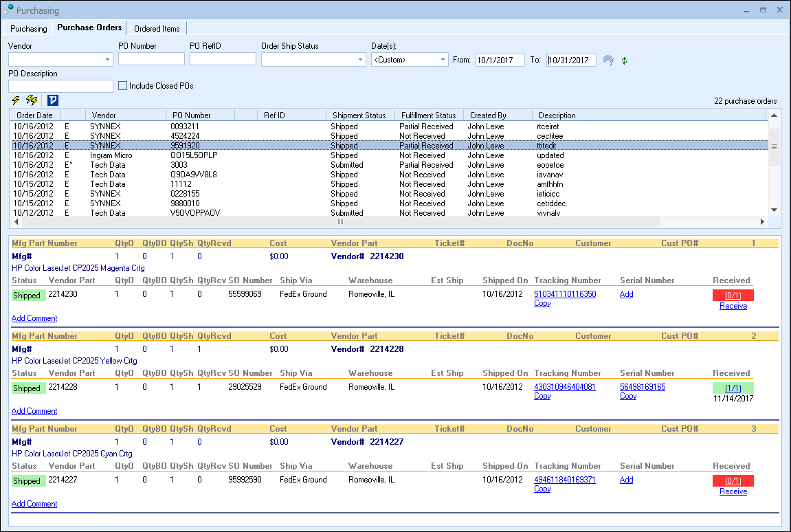791x532 pixels.
Task: Click Add Comment under Yellow Crtg item
Action: tap(34, 411)
